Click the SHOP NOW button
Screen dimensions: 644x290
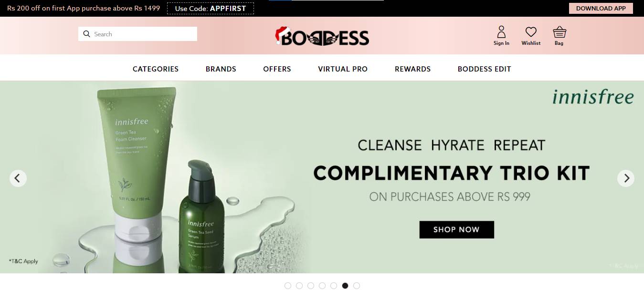pos(457,229)
